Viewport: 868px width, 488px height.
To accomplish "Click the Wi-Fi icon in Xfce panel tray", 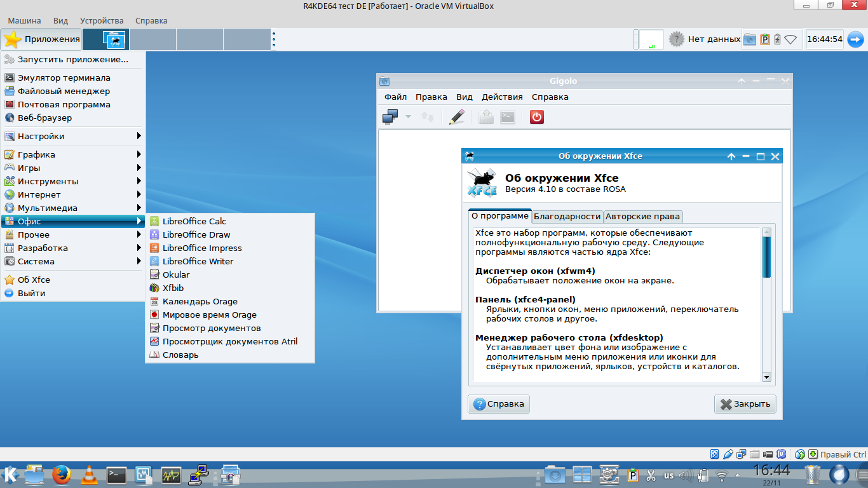I will point(790,39).
